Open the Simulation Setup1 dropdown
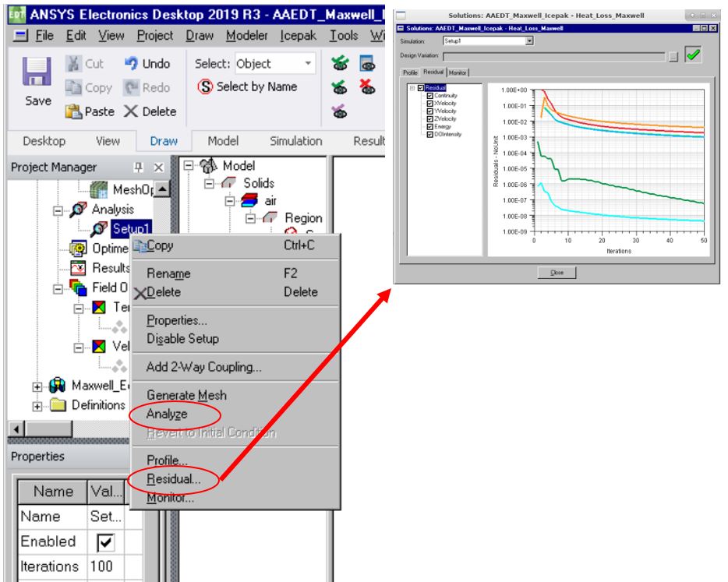This screenshot has width=728, height=582. (x=529, y=41)
